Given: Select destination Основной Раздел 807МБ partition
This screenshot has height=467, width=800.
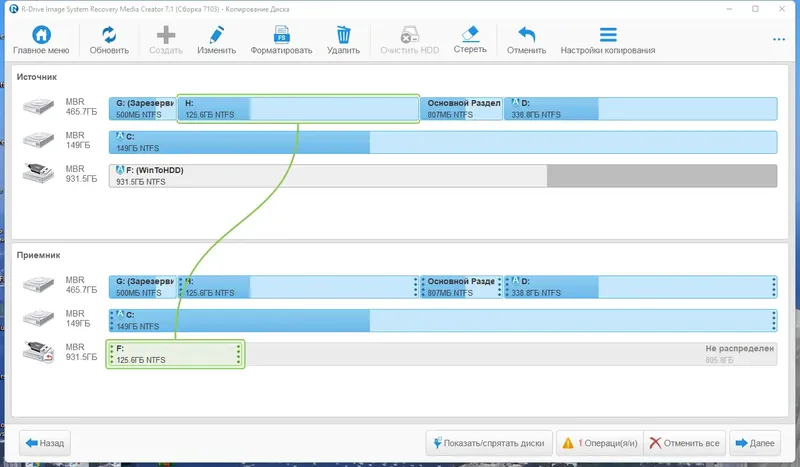Looking at the screenshot, I should coord(461,287).
